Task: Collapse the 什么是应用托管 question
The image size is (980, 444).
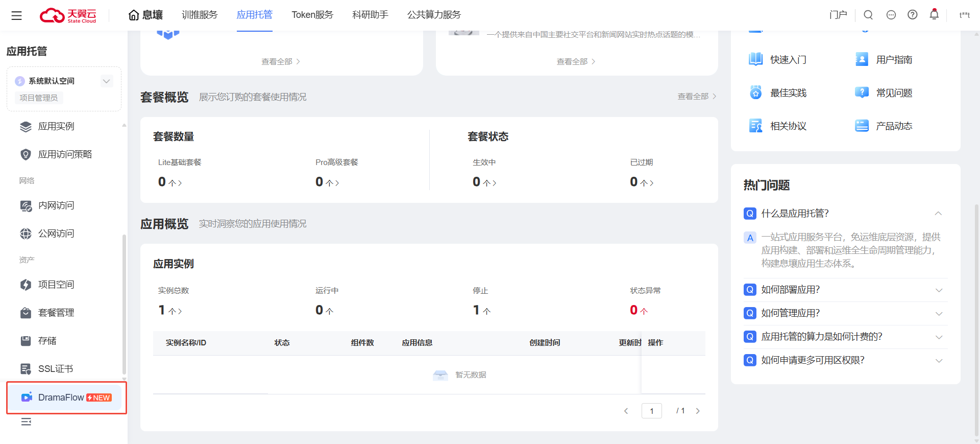Action: [938, 214]
